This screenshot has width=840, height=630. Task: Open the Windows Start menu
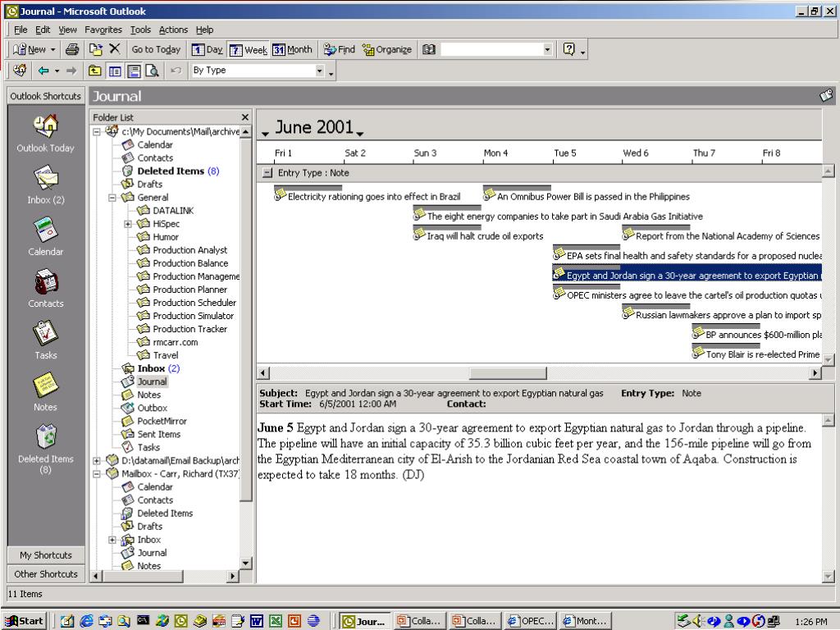tap(25, 621)
